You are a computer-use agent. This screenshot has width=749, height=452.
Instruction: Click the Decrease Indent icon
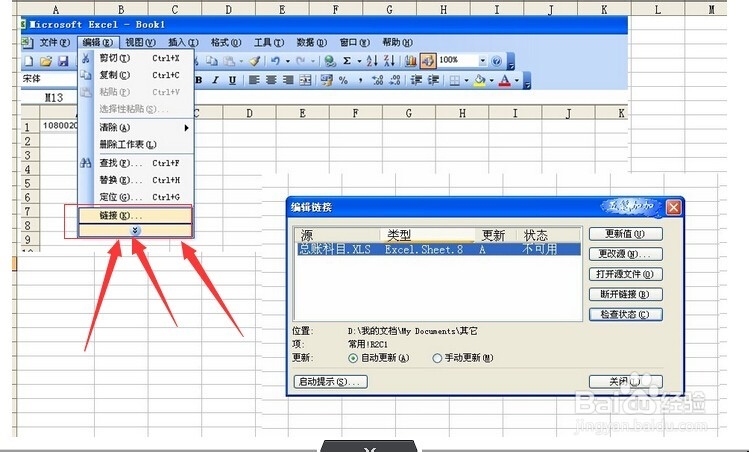(416, 80)
